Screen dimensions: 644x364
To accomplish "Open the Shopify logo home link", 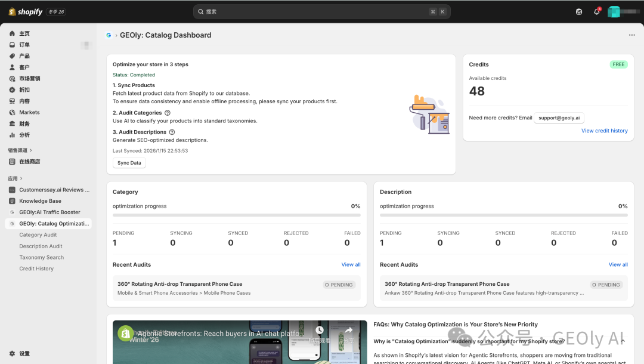I will [x=26, y=11].
